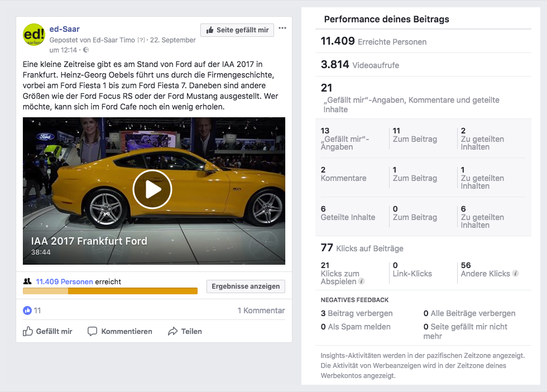
Task: Click 0 Seite gefällt mir nicht mehr entry
Action: [x=466, y=331]
